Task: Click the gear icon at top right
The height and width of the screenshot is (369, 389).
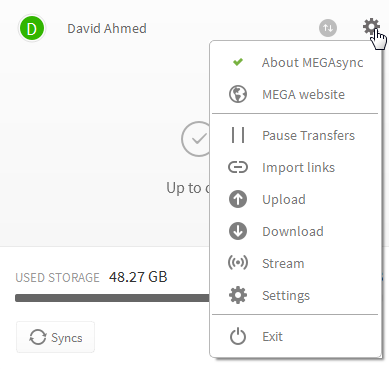Action: (371, 27)
